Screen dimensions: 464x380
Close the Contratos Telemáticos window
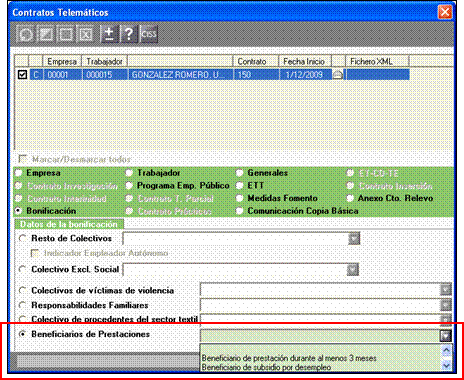445,12
